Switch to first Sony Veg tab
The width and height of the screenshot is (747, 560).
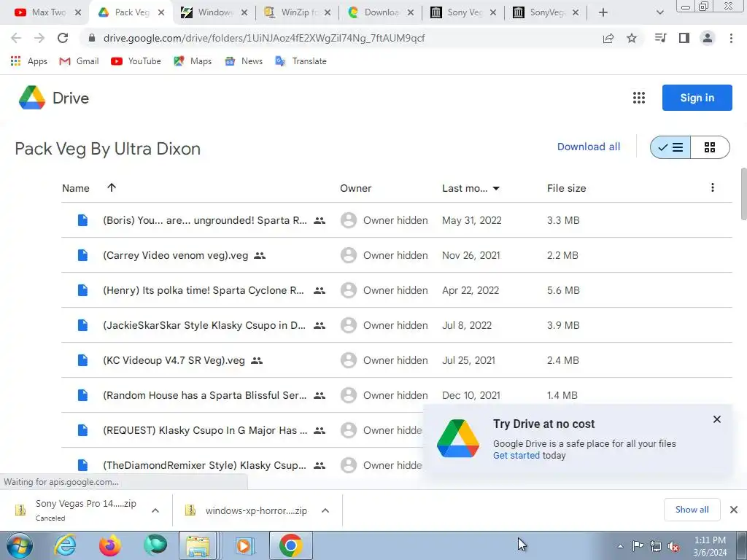pyautogui.click(x=463, y=12)
